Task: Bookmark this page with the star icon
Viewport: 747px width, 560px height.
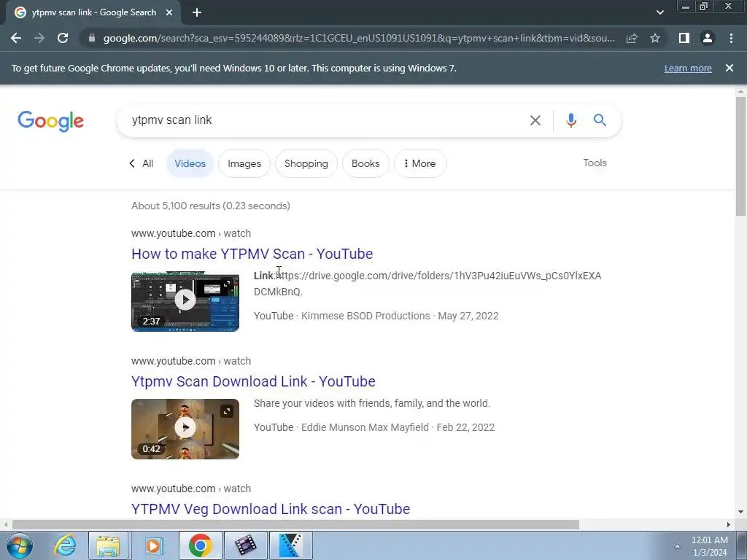Action: click(x=655, y=38)
